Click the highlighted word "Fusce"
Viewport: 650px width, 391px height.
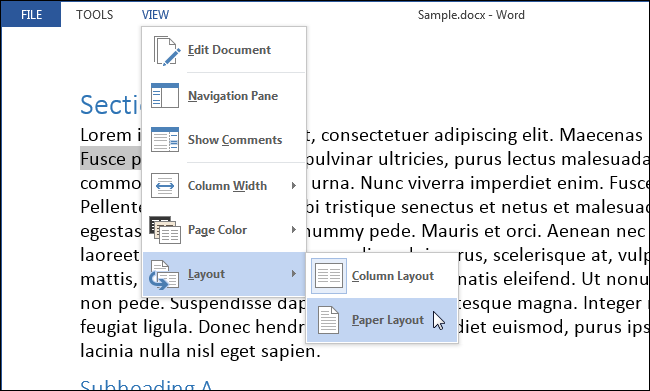click(x=103, y=159)
